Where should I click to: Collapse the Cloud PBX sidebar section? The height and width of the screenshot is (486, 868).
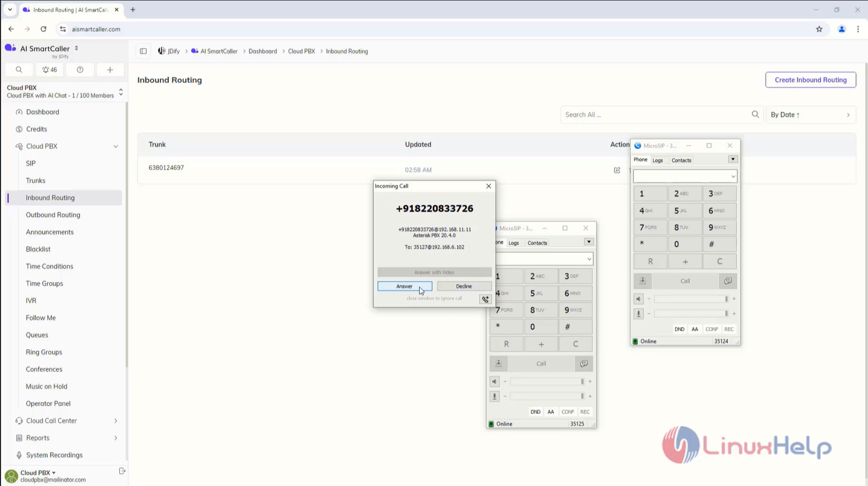coord(116,146)
